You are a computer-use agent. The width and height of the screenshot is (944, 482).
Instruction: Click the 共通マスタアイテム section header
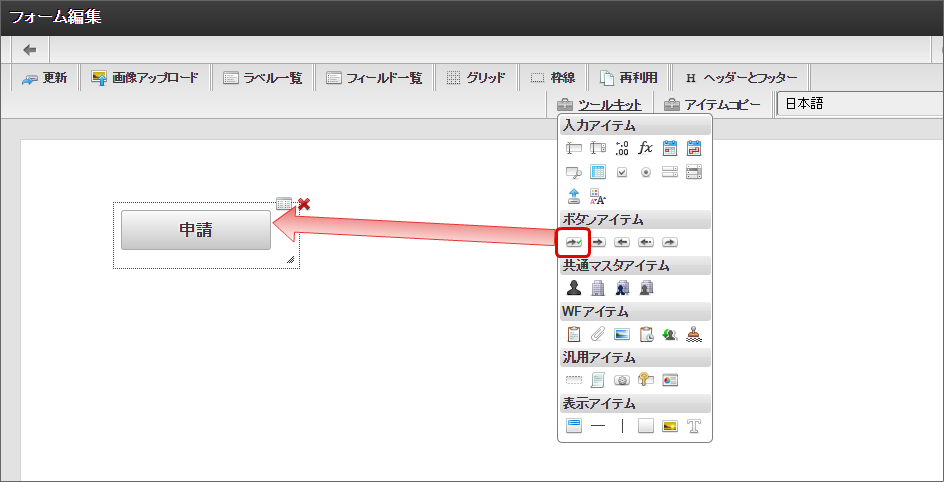635,265
